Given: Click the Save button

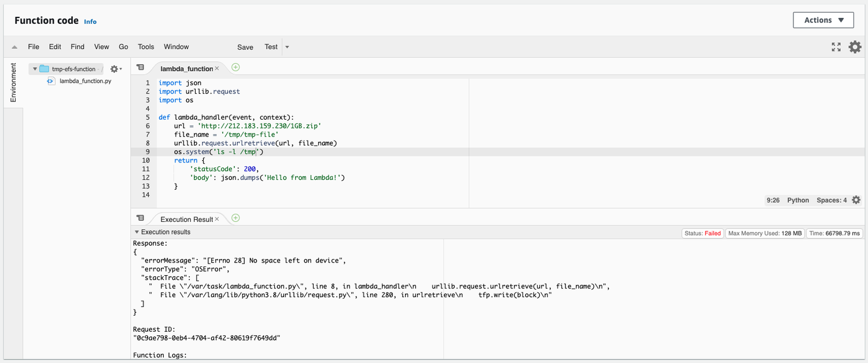Looking at the screenshot, I should pos(245,47).
